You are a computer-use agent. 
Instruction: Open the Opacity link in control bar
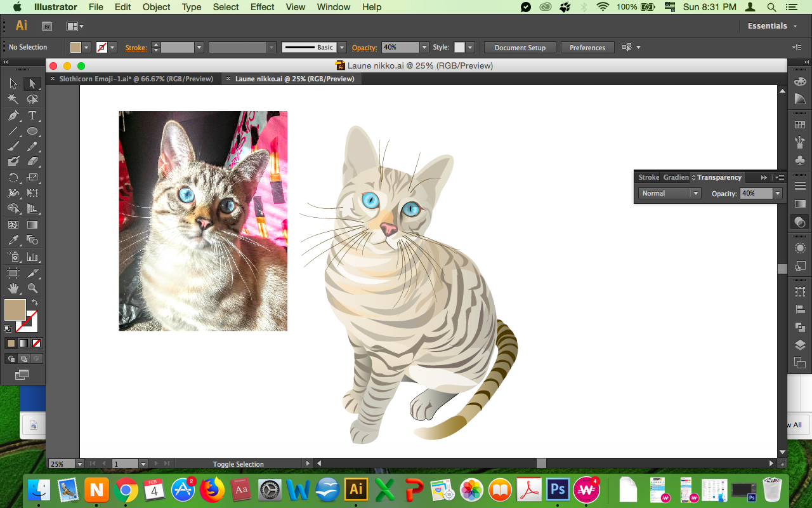pyautogui.click(x=364, y=48)
